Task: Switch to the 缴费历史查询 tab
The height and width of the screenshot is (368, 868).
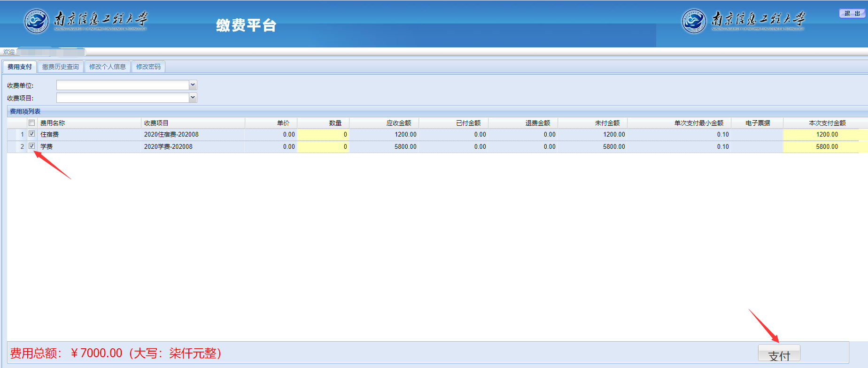Action: tap(61, 67)
